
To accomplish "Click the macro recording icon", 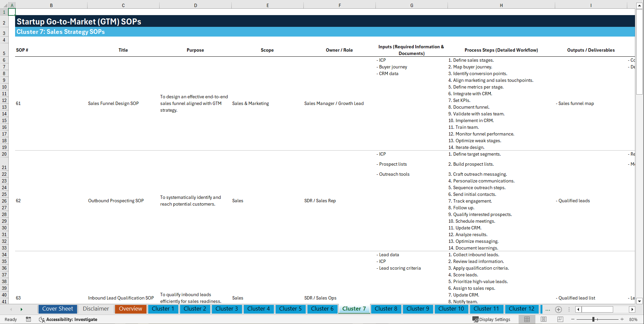I will pos(28,319).
